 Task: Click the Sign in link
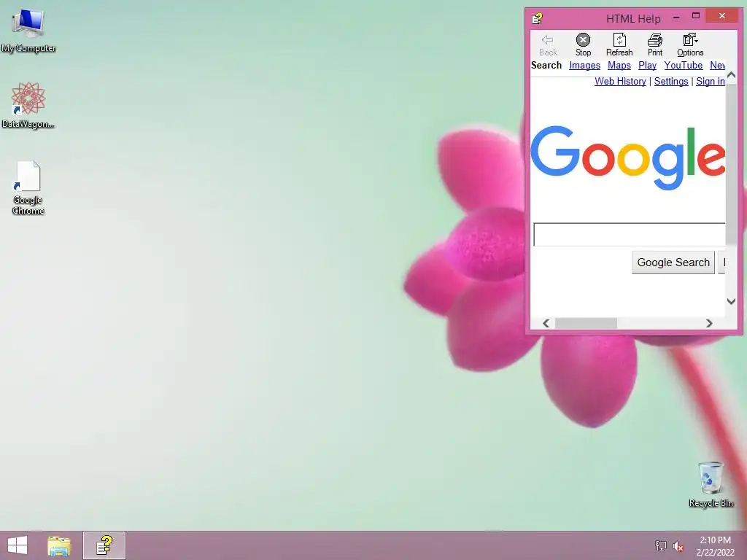(x=711, y=82)
